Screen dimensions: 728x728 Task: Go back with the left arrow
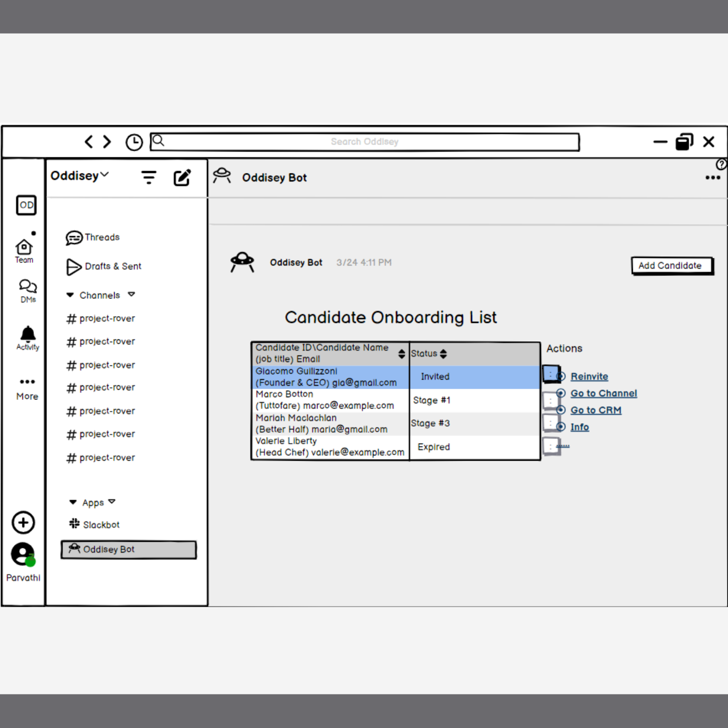pos(88,142)
